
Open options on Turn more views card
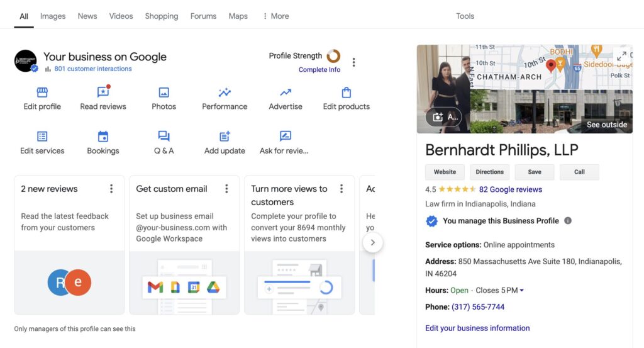[341, 189]
